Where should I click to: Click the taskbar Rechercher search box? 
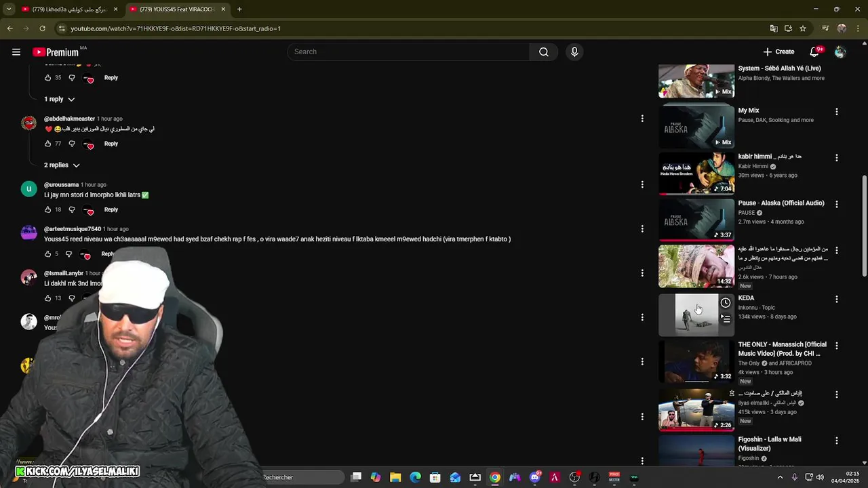click(x=304, y=477)
